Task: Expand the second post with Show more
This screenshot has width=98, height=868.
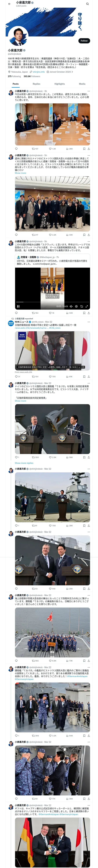Action: click(20, 173)
